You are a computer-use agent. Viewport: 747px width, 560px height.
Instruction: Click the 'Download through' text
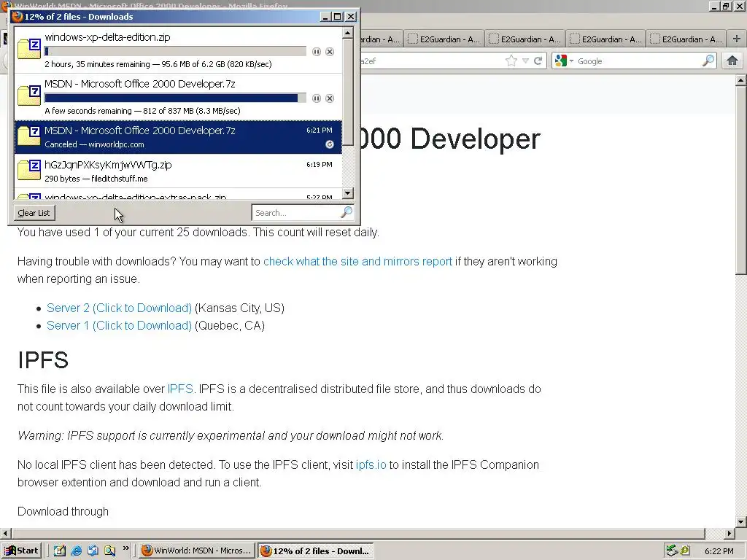pos(63,511)
